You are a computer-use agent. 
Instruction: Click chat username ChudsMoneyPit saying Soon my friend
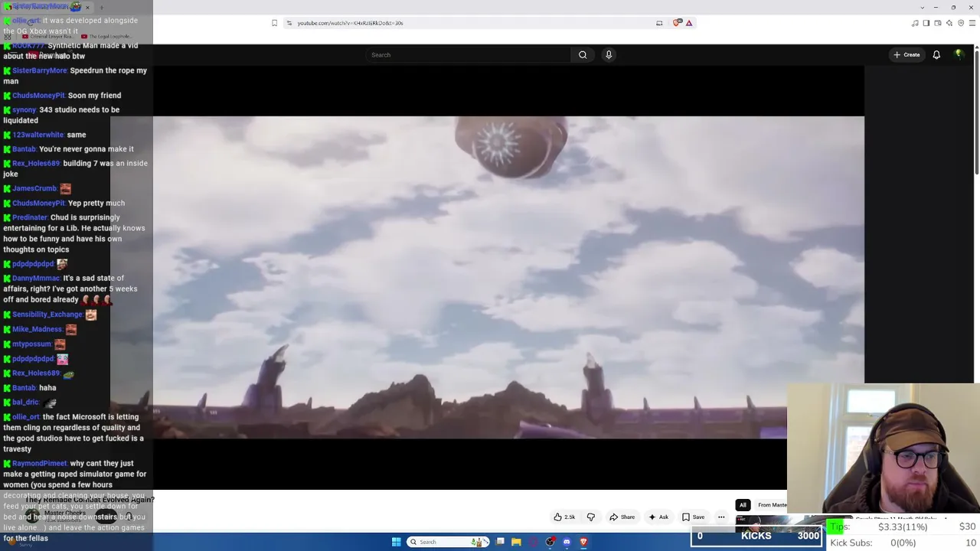click(x=39, y=96)
